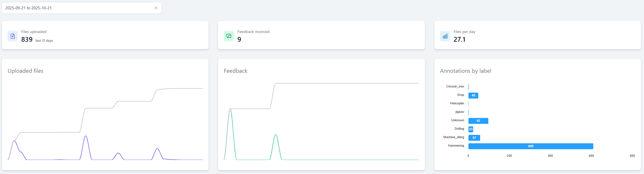Click the Uploaded files chart title

[25, 71]
